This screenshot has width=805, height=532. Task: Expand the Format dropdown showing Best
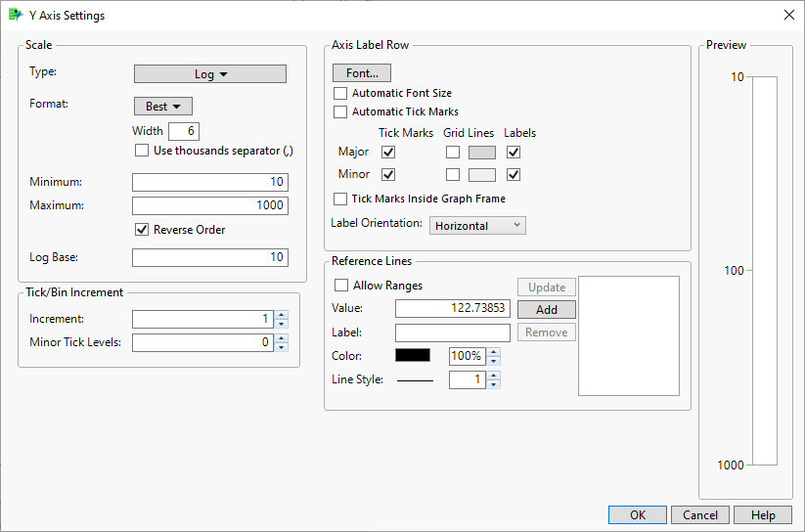coord(162,106)
